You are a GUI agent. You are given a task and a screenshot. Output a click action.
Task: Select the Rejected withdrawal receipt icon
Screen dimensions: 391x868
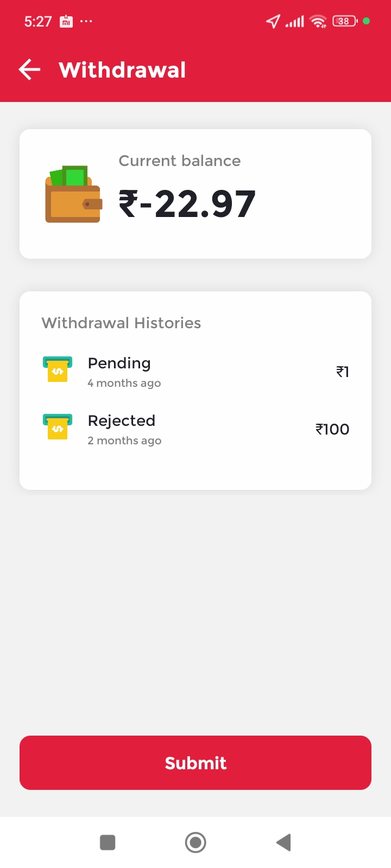[x=58, y=426]
